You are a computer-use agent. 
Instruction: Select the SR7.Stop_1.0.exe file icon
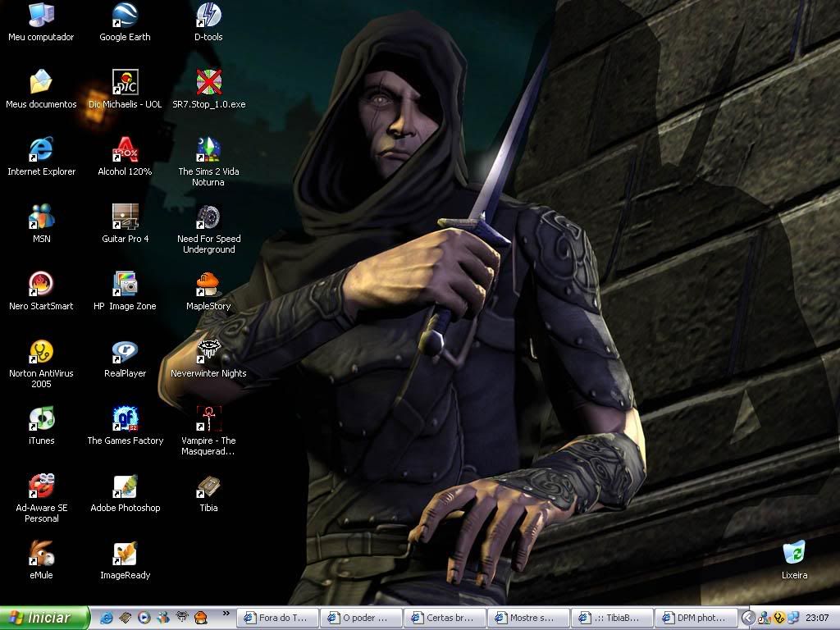pos(208,89)
